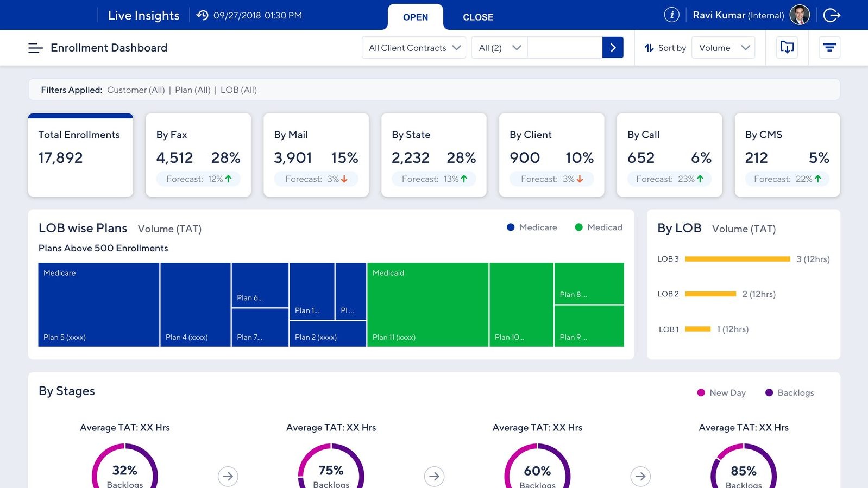868x488 pixels.
Task: Click the Plan (All) filter text
Action: coord(193,90)
